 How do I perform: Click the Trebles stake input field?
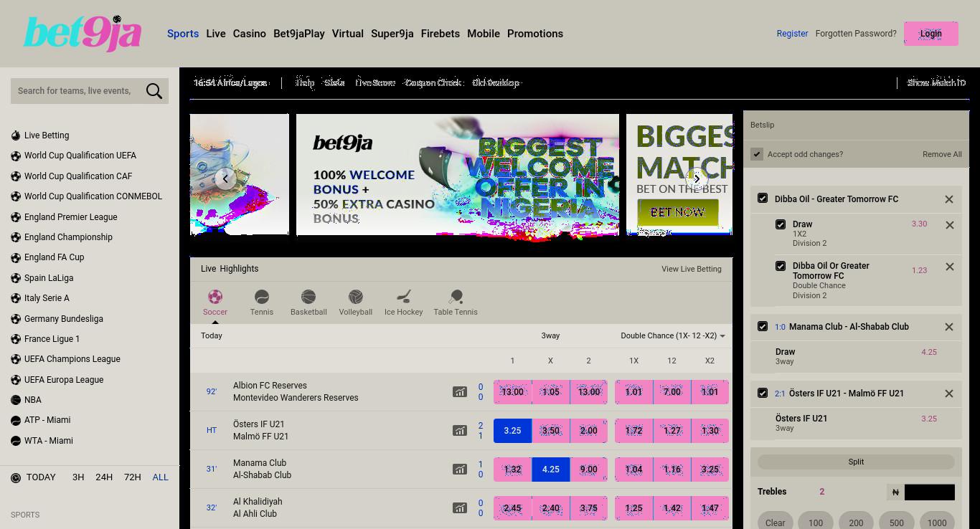click(x=929, y=492)
